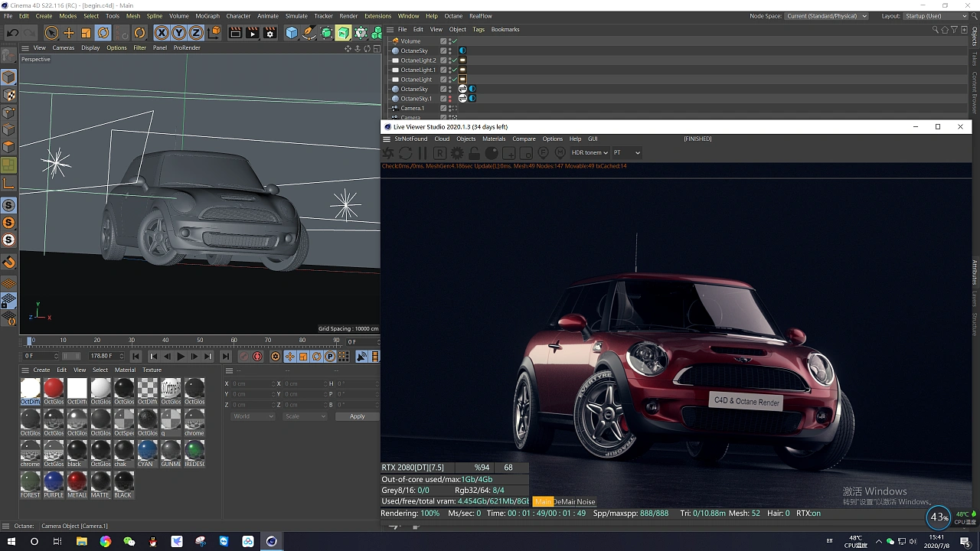Open the Node Space dropdown at top right

pos(826,15)
